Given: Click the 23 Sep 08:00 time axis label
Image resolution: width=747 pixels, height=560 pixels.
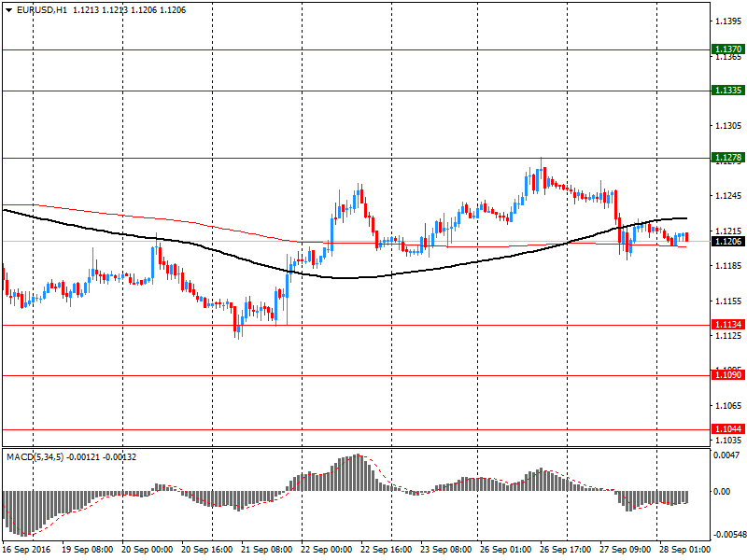Looking at the screenshot, I should 446,549.
